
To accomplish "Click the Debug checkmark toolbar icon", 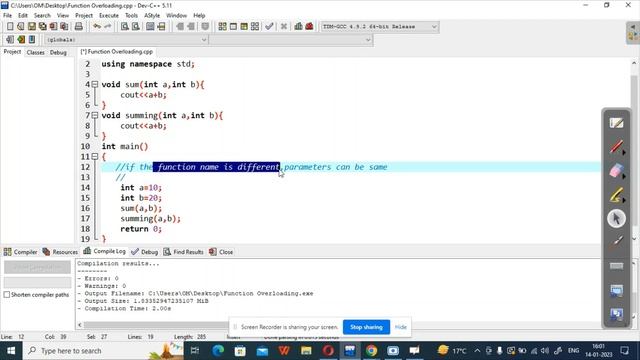I will 269,27.
